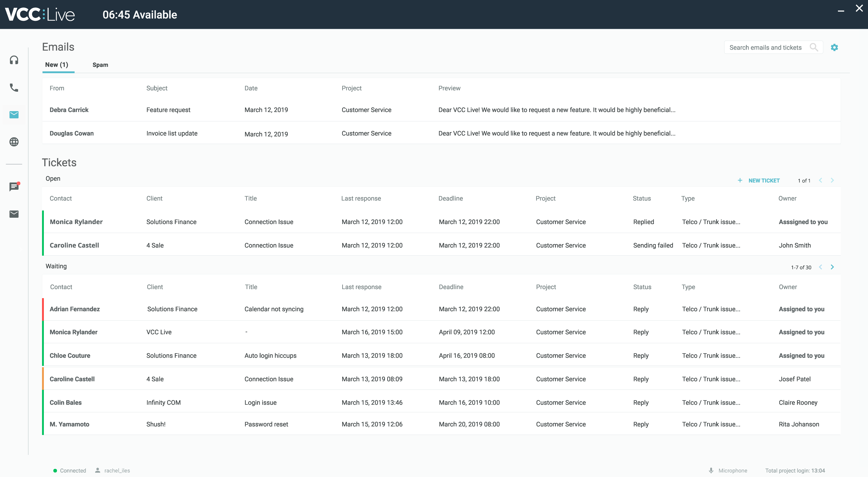Go to previous page of Waiting tickets
The height and width of the screenshot is (477, 868).
(821, 267)
